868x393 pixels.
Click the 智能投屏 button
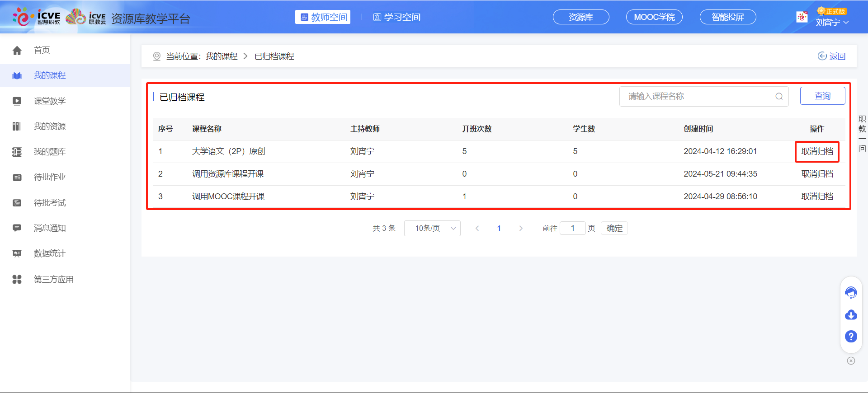click(x=728, y=17)
